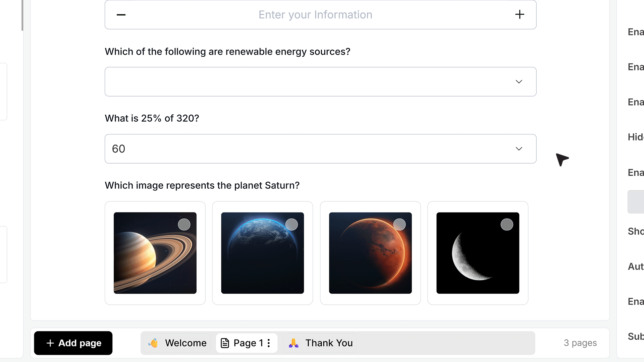Select the radio button on the Saturn image
The width and height of the screenshot is (644, 362).
[184, 225]
